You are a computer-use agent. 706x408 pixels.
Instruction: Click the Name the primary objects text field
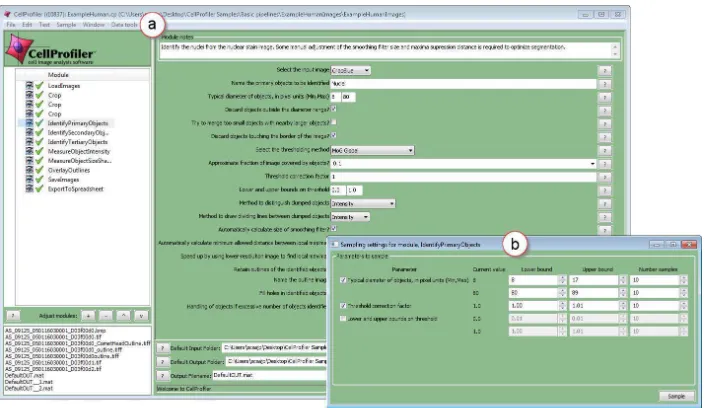(x=463, y=84)
